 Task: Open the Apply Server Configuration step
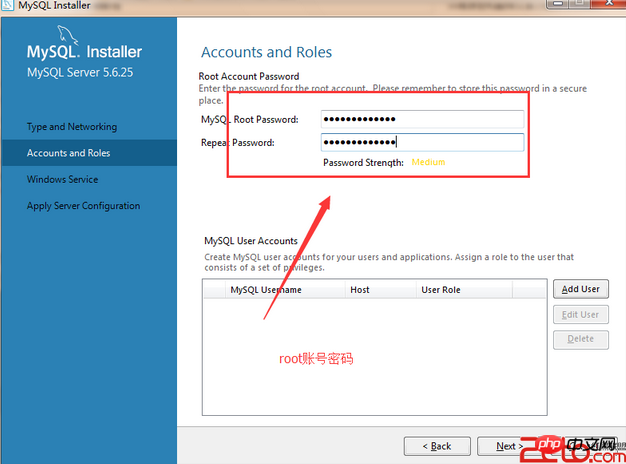[x=83, y=206]
